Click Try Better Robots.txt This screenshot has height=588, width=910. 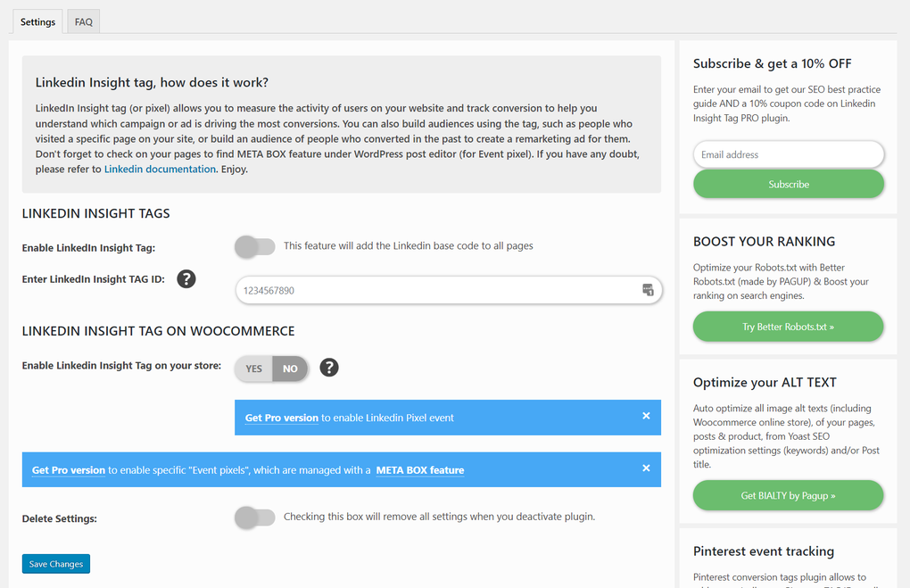click(x=788, y=326)
